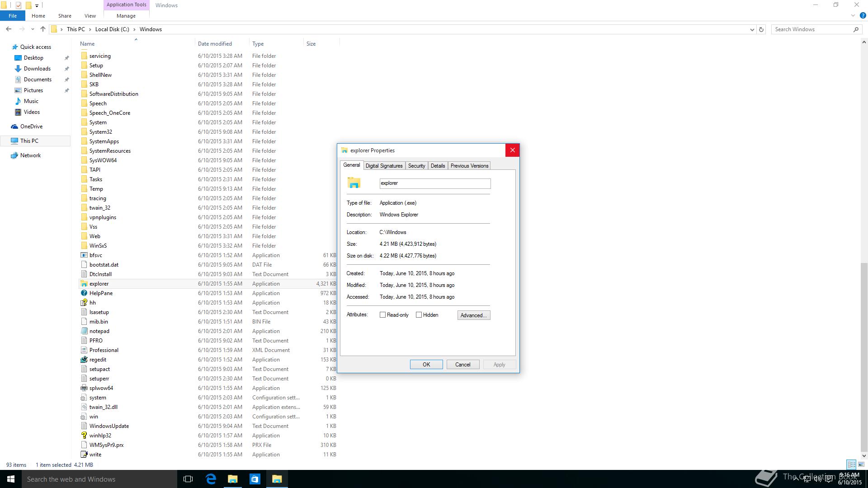Sort by Type column header

coord(258,44)
